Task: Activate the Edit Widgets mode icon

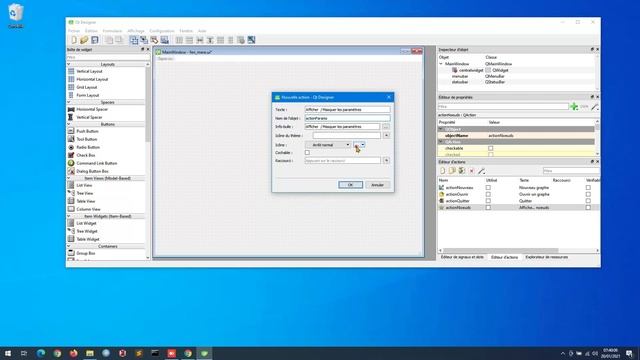Action: click(x=134, y=40)
